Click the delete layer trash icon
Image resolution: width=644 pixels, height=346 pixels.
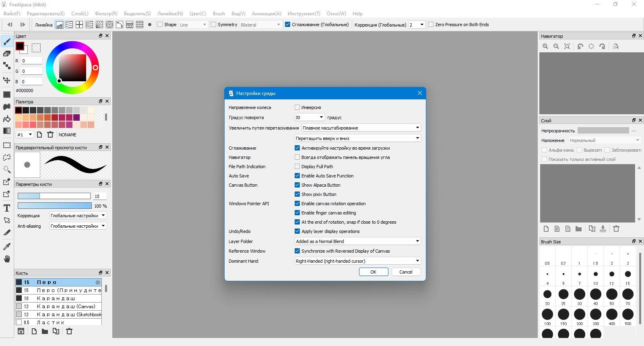[616, 229]
